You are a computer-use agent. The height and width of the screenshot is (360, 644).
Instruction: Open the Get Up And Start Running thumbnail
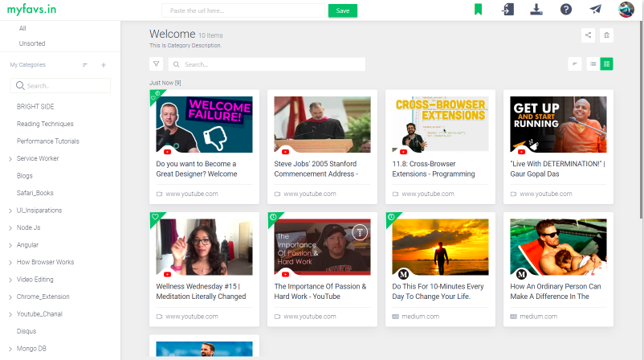tap(558, 125)
